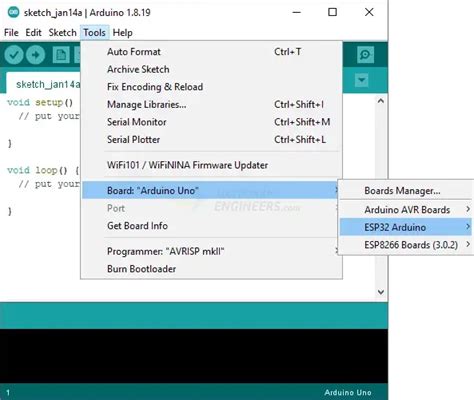This screenshot has height=400, width=474.
Task: Open Serial Monitor magnifier icon in the toolbar
Action: 365,54
